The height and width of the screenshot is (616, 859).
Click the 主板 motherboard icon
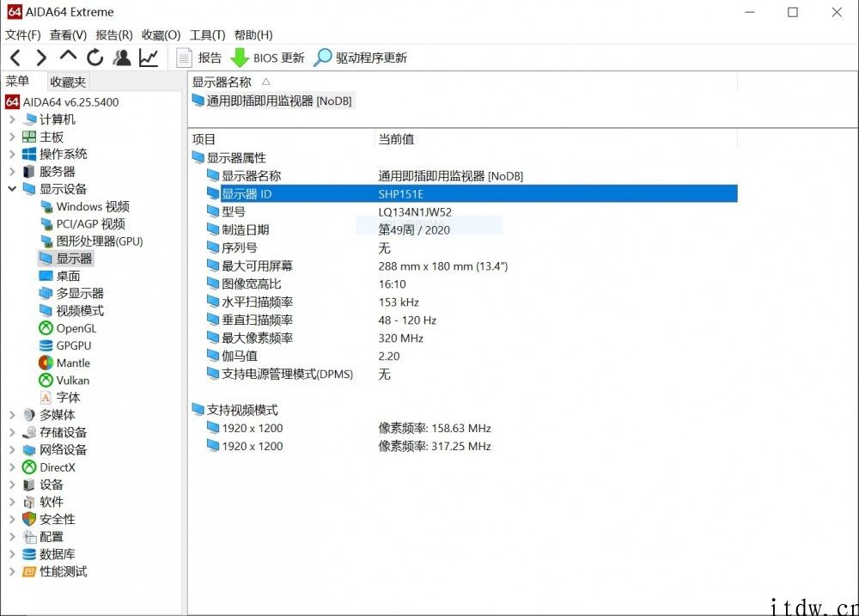[x=29, y=137]
